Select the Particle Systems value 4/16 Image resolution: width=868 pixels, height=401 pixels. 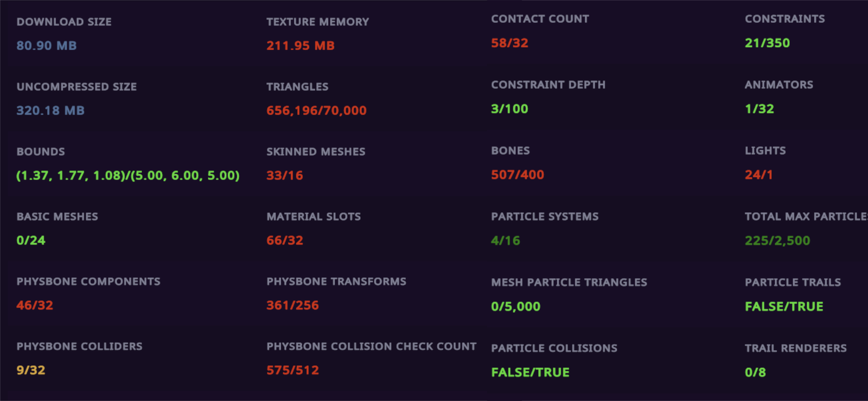point(506,240)
